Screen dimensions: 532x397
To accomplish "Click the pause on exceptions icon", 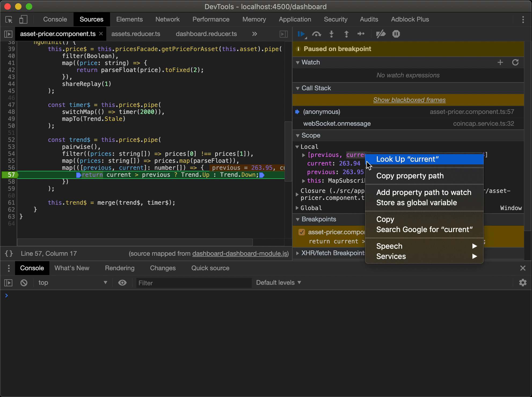I will [x=396, y=34].
